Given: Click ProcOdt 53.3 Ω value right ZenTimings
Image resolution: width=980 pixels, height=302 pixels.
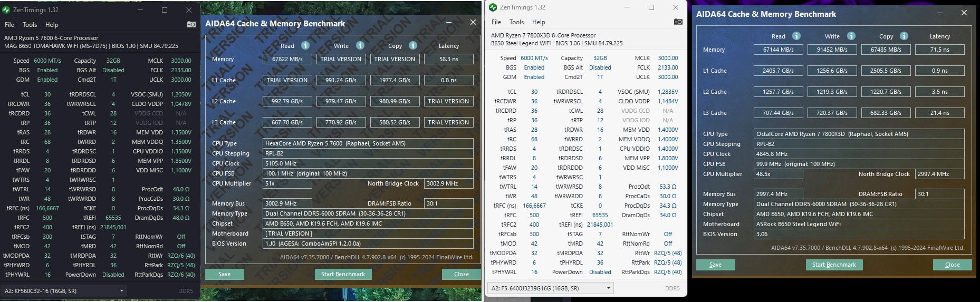Looking at the screenshot, I should [668, 187].
